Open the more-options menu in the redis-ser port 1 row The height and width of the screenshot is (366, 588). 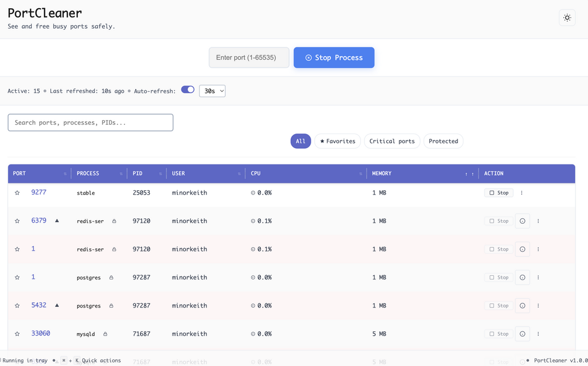click(x=538, y=249)
